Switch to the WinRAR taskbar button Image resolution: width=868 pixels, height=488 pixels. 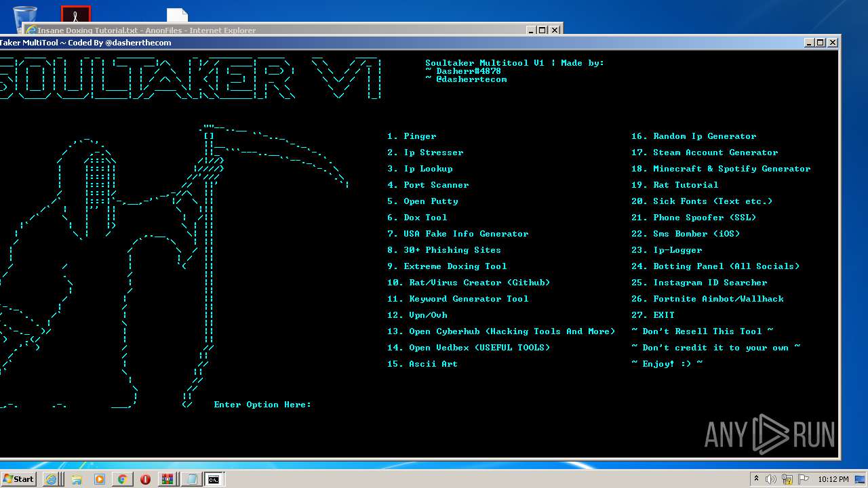click(x=167, y=479)
